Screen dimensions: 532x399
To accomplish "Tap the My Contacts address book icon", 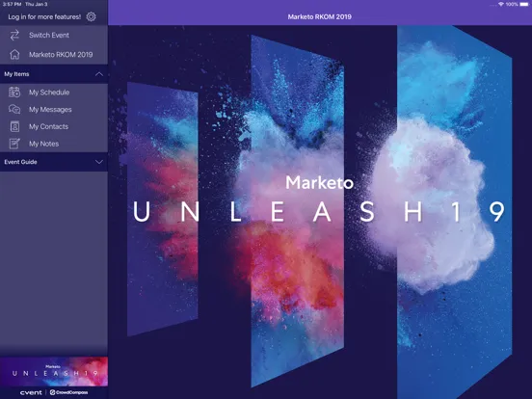I will (x=14, y=126).
